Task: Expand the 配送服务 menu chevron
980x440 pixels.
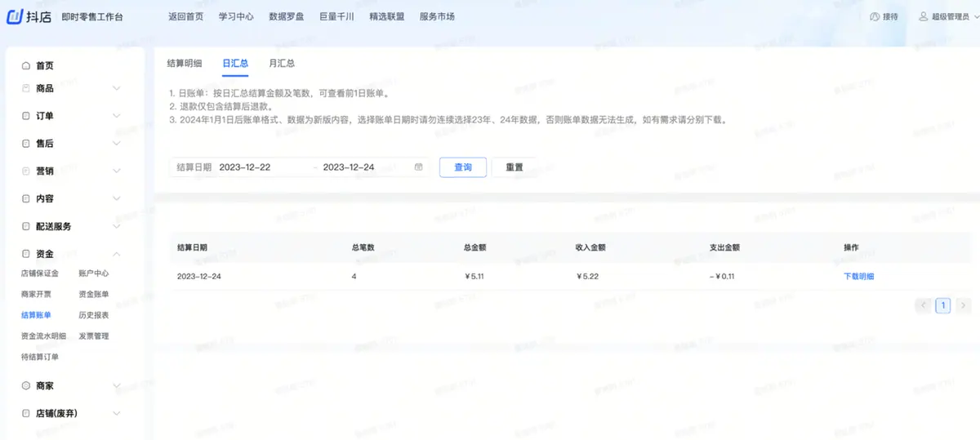Action: (x=116, y=226)
